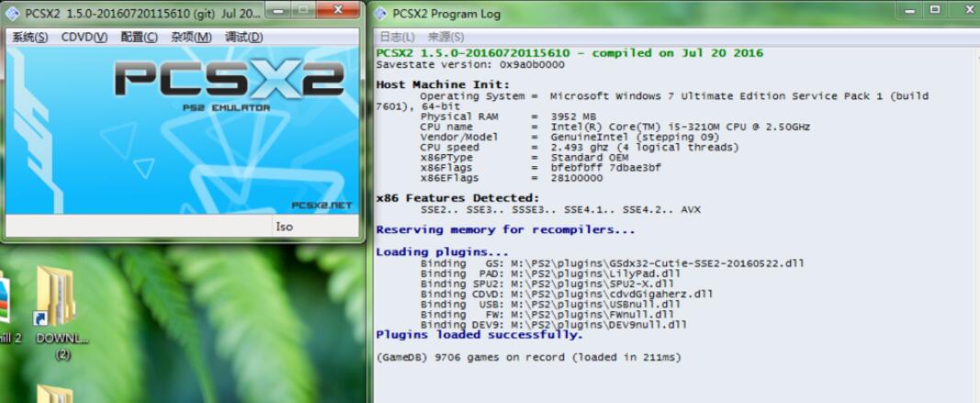Click the 'x86PType = Standard OEM' line
The height and width of the screenshot is (403, 980).
click(x=524, y=158)
